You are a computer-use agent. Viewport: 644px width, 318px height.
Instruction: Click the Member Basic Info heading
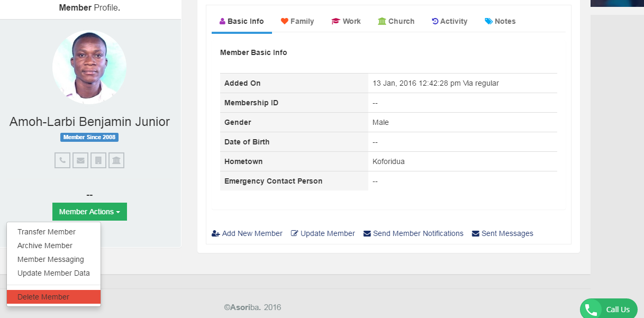pos(253,52)
